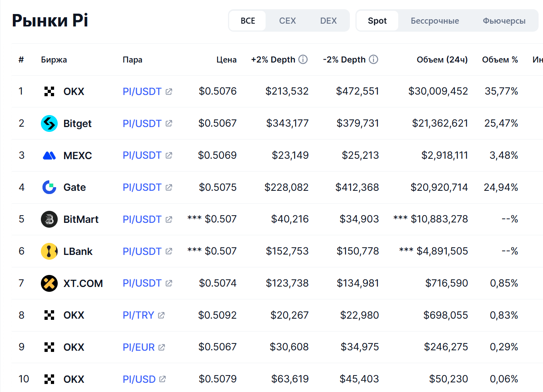Click the $152,753 depth value
Screen dimensions: 543x392
287,251
